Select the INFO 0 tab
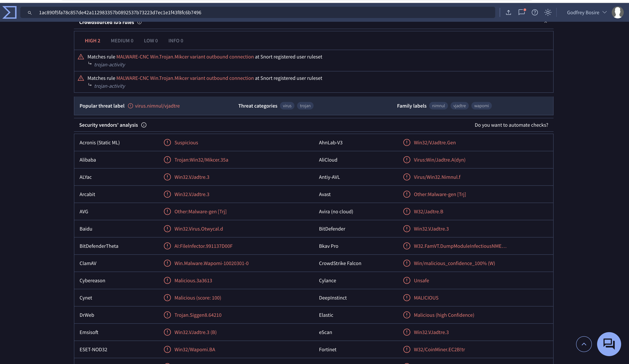629x364 pixels. [176, 41]
